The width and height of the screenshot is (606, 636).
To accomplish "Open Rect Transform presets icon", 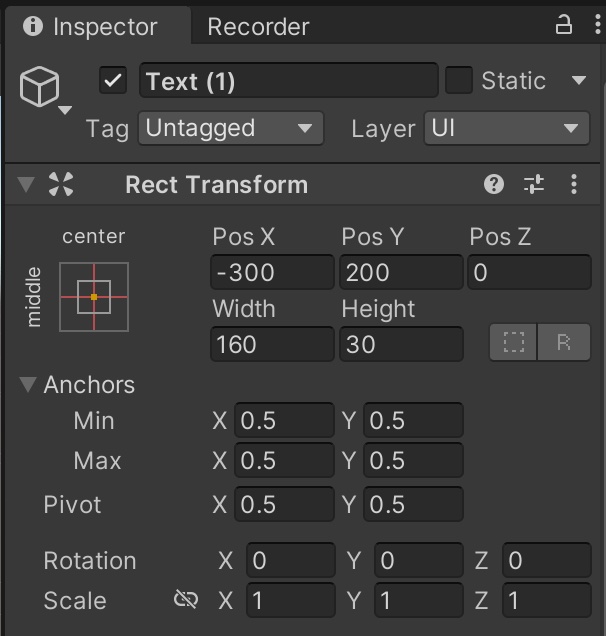I will coord(534,184).
